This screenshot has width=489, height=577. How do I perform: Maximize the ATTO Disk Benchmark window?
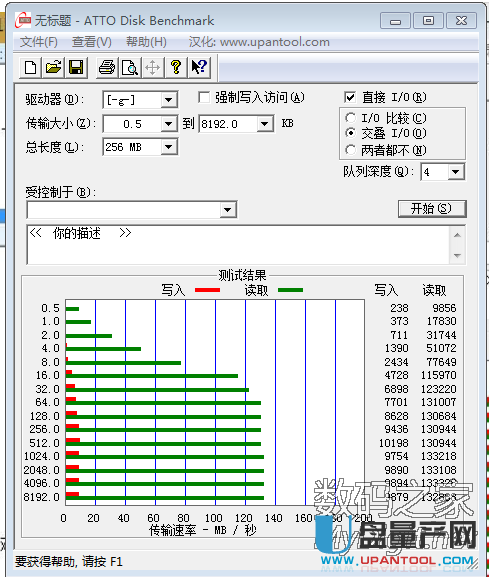(x=428, y=21)
